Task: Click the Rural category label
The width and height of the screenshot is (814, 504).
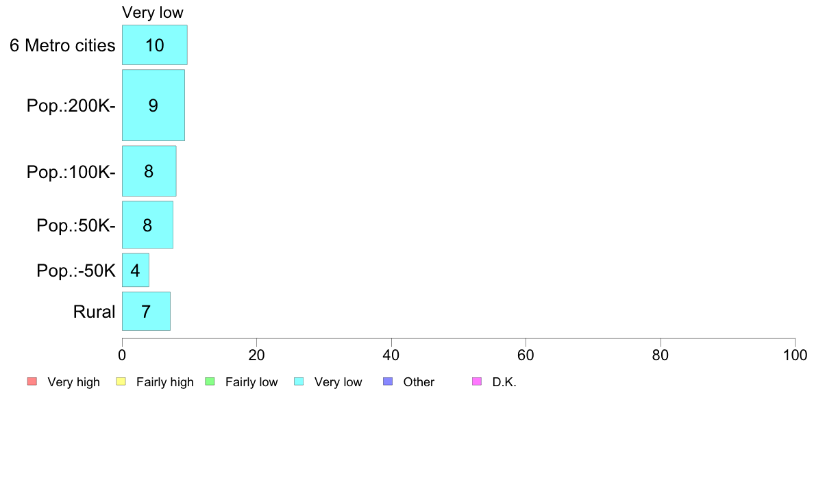Action: click(x=94, y=312)
